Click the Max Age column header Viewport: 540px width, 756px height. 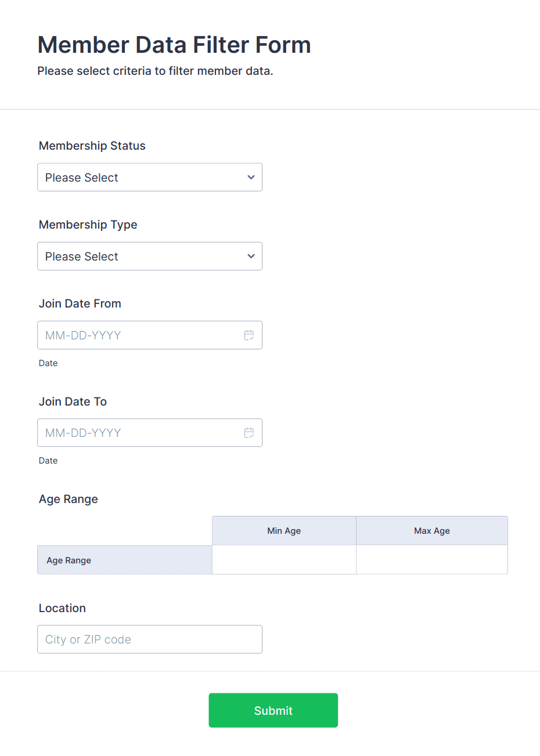pos(432,530)
